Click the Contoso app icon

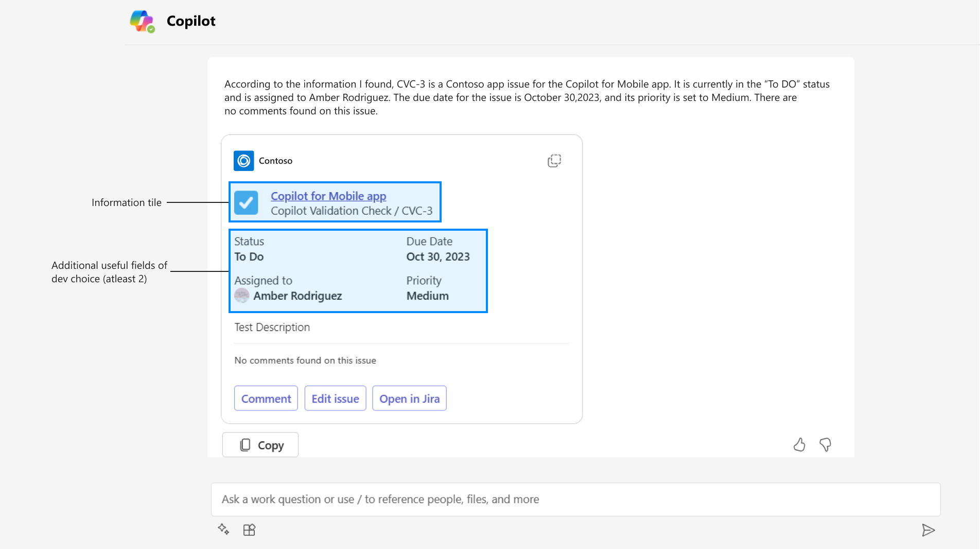tap(244, 161)
